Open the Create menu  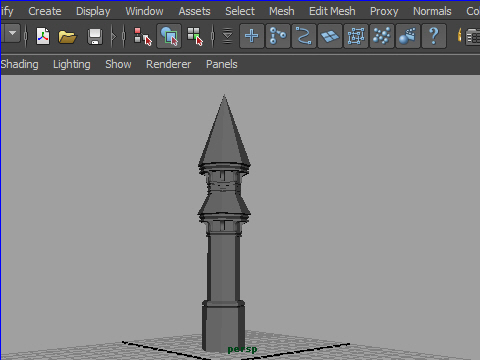(x=45, y=11)
